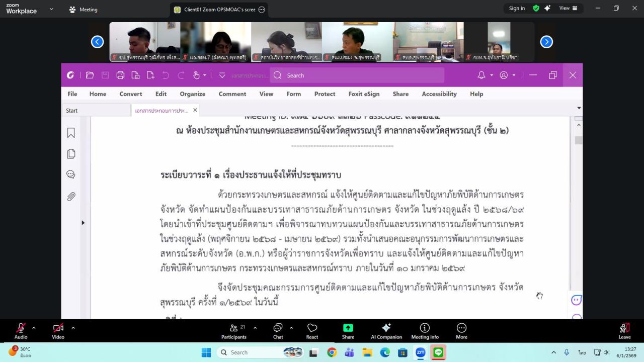Open the Comments sidebar panel

[x=70, y=174]
